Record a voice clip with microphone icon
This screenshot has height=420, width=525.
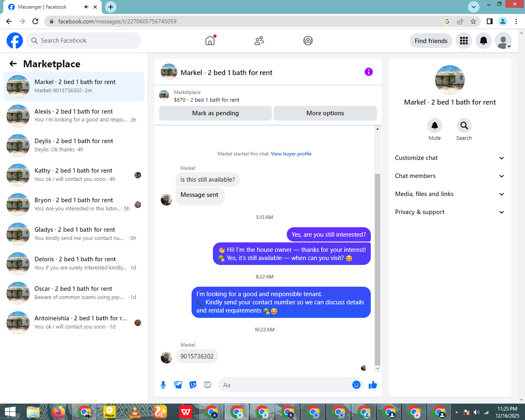(x=163, y=385)
